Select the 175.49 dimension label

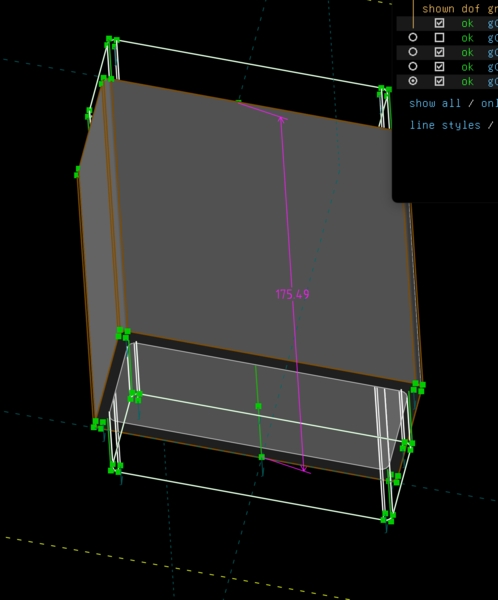[x=292, y=294]
